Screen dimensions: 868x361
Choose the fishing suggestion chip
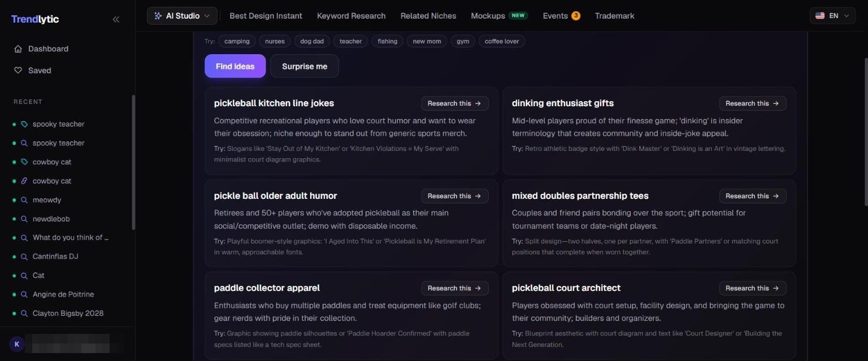click(x=388, y=41)
